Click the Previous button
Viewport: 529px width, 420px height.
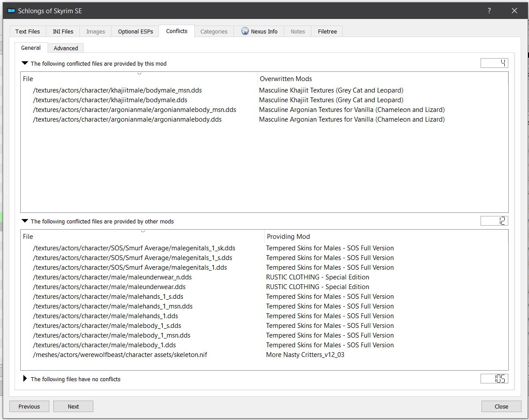click(29, 406)
